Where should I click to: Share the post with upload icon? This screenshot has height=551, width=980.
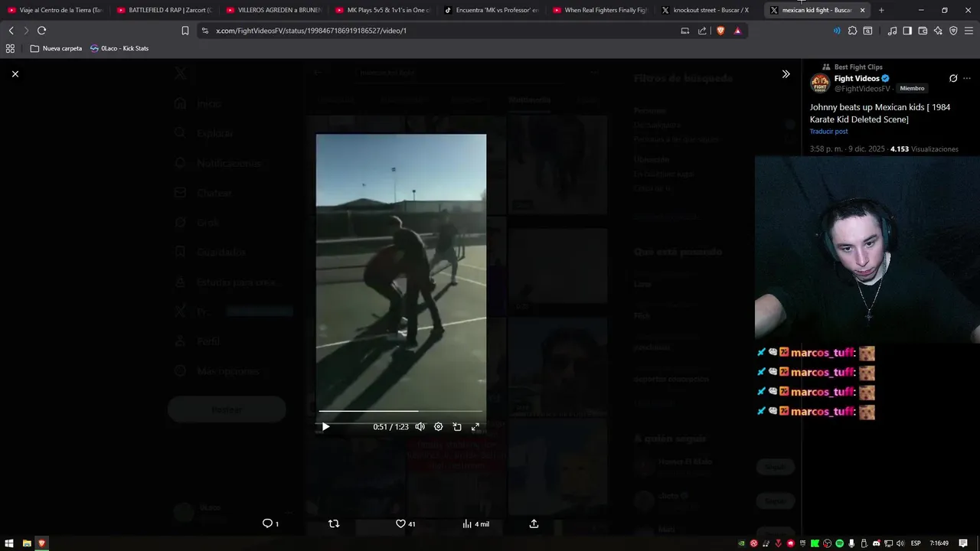[x=534, y=523]
